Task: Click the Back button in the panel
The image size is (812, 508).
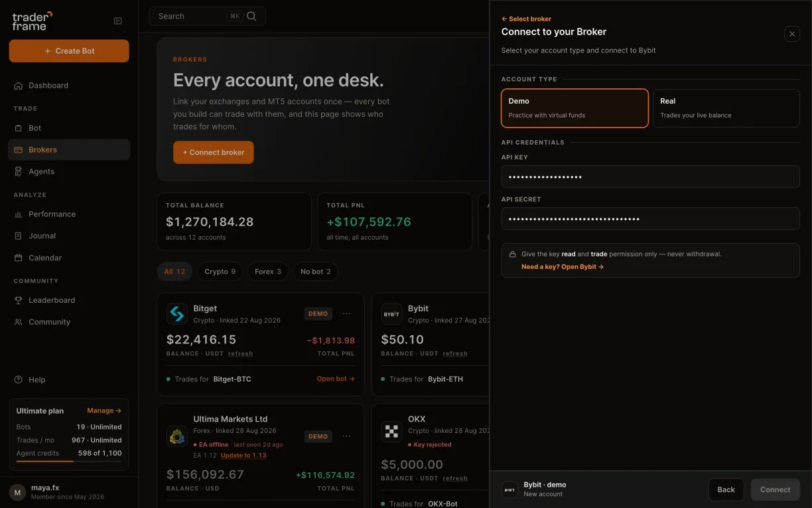Action: (726, 490)
